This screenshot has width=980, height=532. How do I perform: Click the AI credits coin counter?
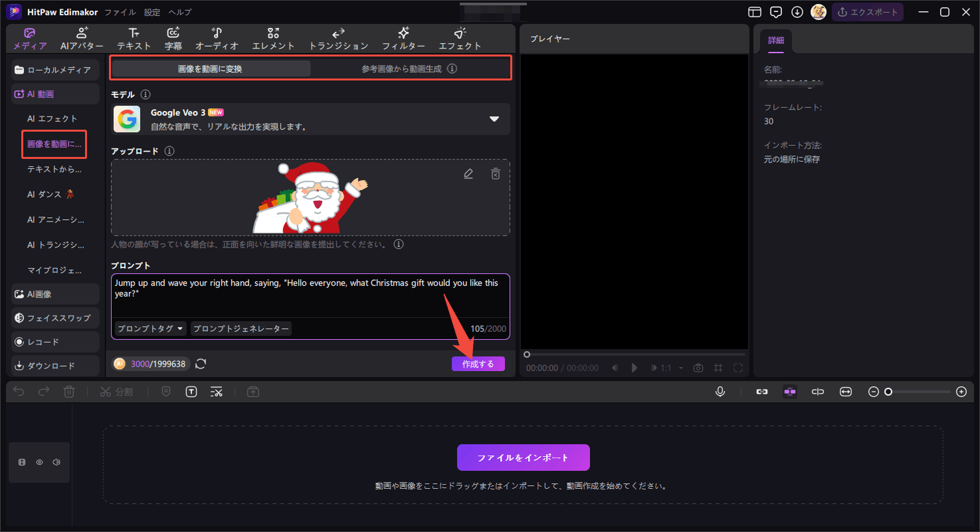(x=151, y=364)
